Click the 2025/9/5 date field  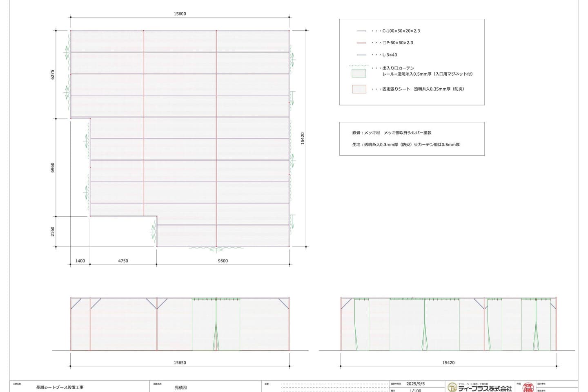[x=415, y=384]
